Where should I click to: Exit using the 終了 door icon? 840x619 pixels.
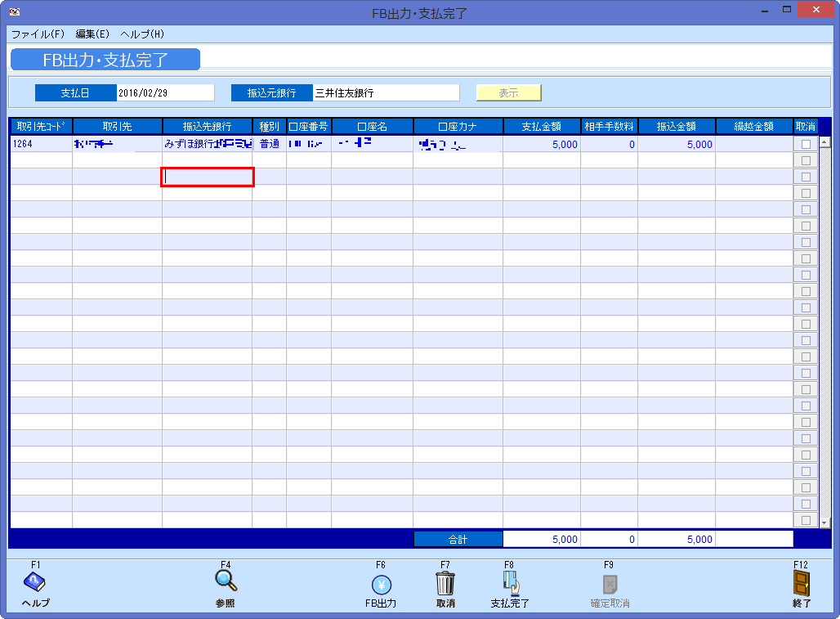(x=801, y=583)
